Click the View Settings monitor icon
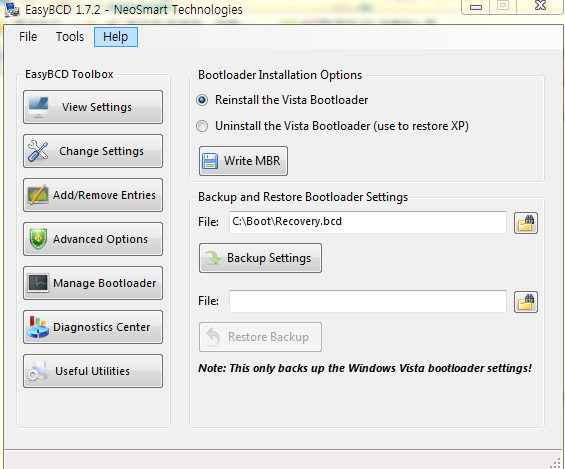The image size is (565, 469). coord(38,107)
